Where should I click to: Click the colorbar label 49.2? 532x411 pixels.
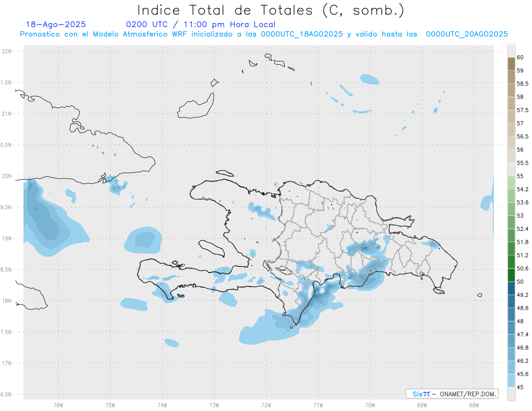pyautogui.click(x=522, y=295)
